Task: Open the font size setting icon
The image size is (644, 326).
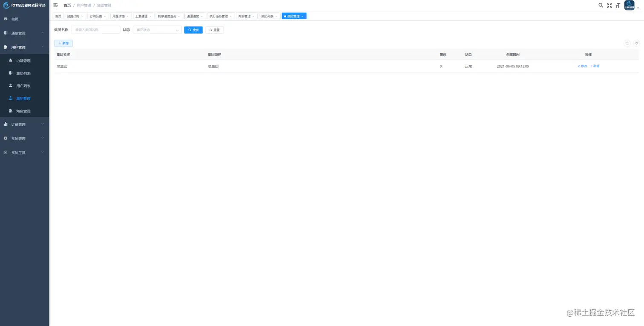Action: [x=618, y=6]
